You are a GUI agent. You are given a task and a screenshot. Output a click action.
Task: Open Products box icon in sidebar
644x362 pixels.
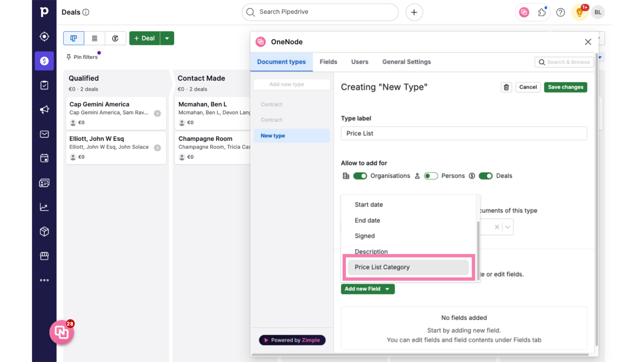tap(44, 232)
